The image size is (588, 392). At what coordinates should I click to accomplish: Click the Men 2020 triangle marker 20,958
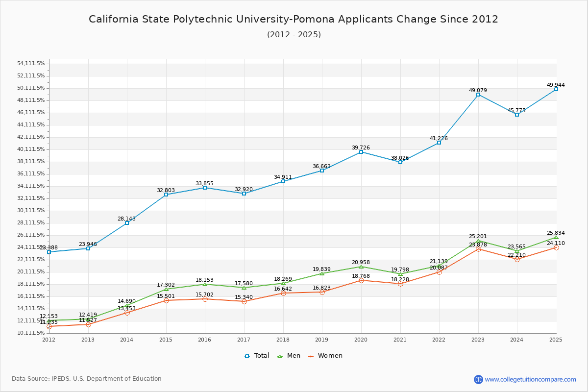tap(361, 267)
